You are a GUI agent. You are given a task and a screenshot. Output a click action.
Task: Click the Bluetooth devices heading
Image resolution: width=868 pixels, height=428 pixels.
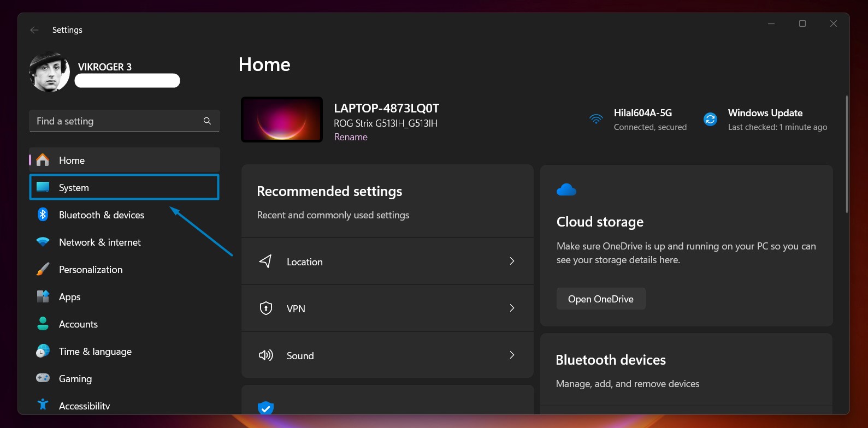(x=611, y=360)
